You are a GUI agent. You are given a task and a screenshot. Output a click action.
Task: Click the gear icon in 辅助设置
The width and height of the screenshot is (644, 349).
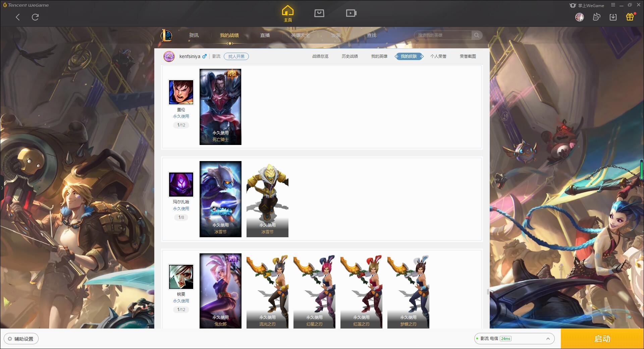(10, 339)
